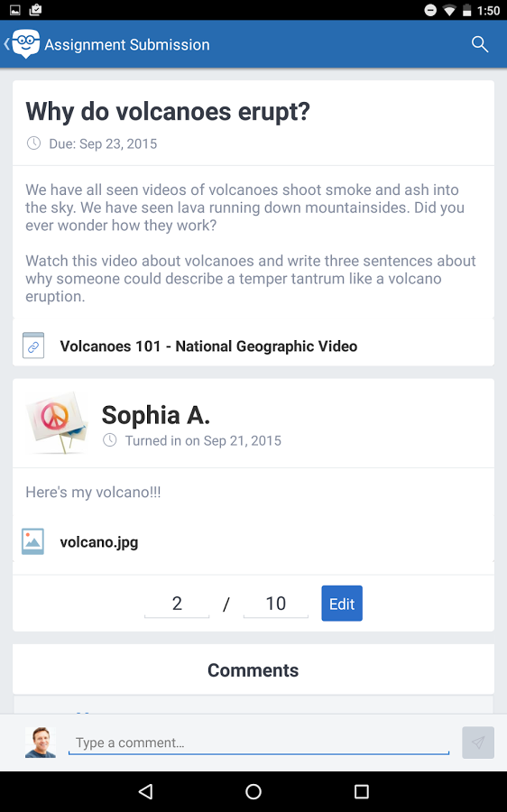The width and height of the screenshot is (507, 812).
Task: Tap the Android back navigation button
Action: [x=145, y=791]
